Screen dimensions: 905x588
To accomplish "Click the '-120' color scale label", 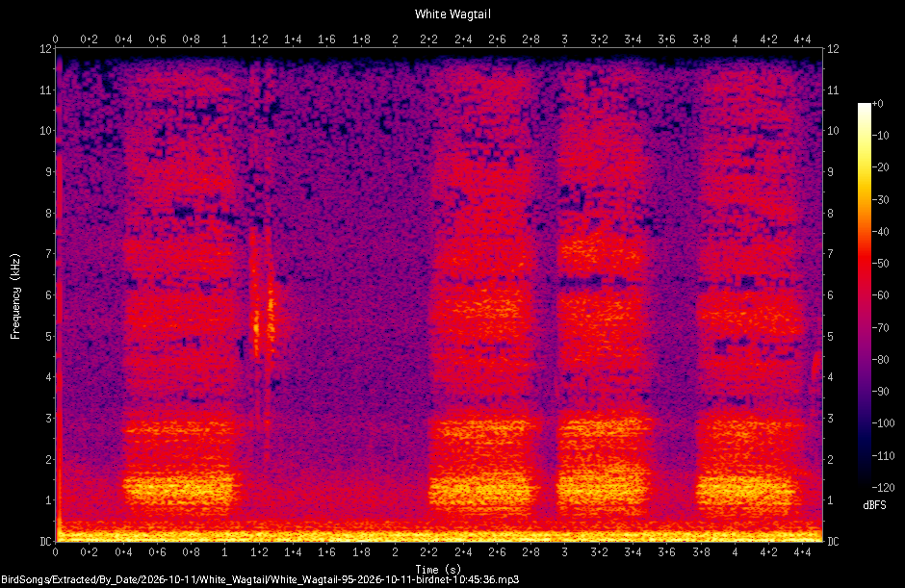I will (883, 488).
